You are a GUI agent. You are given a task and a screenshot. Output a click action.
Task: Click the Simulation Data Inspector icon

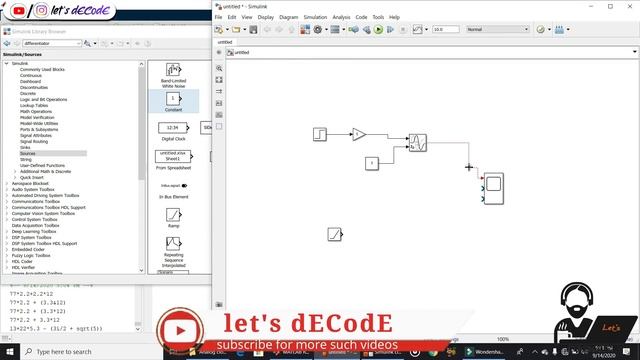(x=417, y=29)
